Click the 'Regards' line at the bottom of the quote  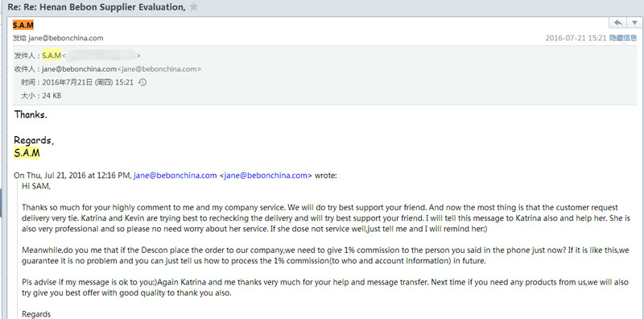[x=36, y=314]
